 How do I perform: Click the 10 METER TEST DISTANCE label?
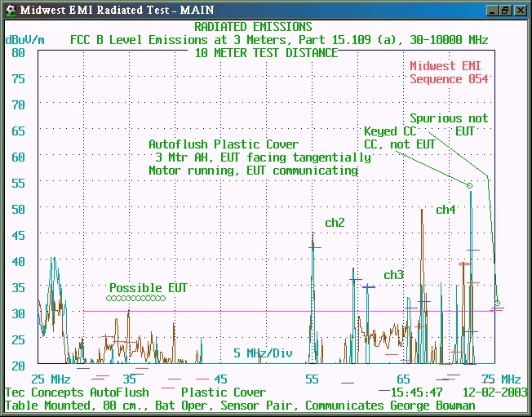[x=266, y=52]
